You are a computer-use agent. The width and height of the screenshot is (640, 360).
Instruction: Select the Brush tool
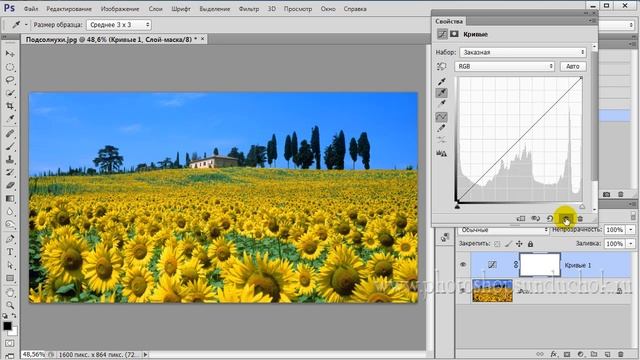tap(10, 147)
